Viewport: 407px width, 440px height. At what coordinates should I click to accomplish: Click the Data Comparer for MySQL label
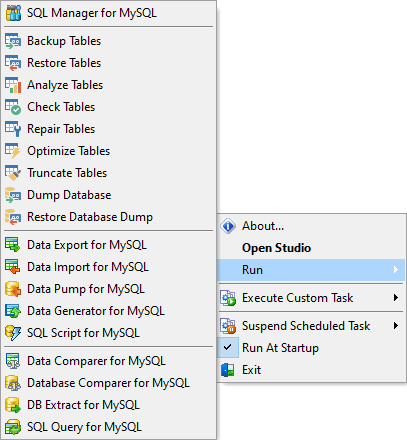point(96,361)
